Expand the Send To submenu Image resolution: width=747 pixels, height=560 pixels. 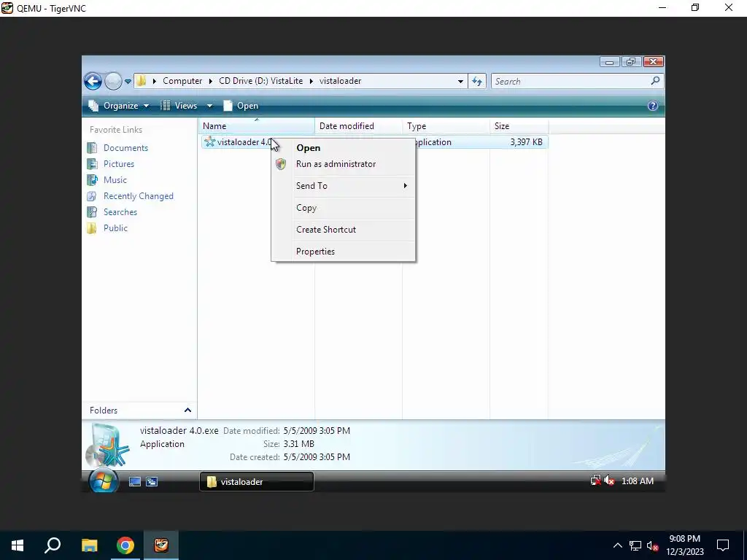tap(343, 186)
